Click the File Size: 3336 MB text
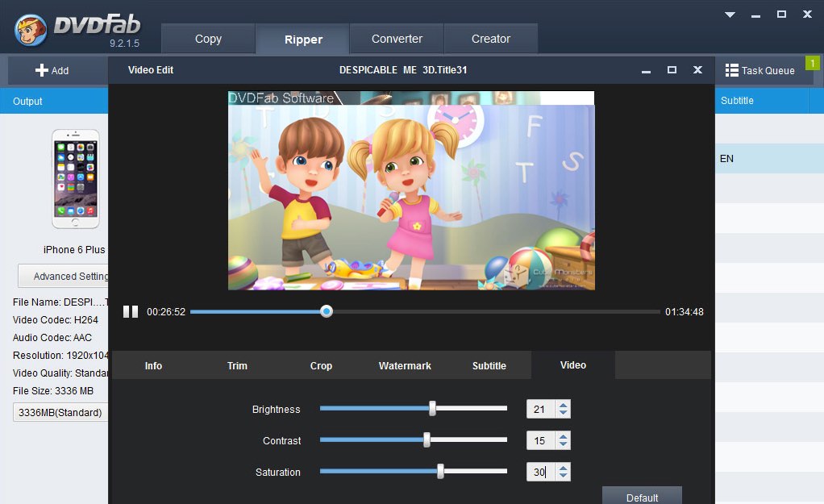Image resolution: width=824 pixels, height=504 pixels. point(53,391)
